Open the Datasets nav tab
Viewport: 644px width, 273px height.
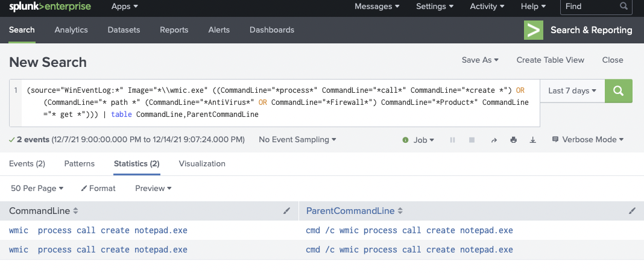[124, 30]
